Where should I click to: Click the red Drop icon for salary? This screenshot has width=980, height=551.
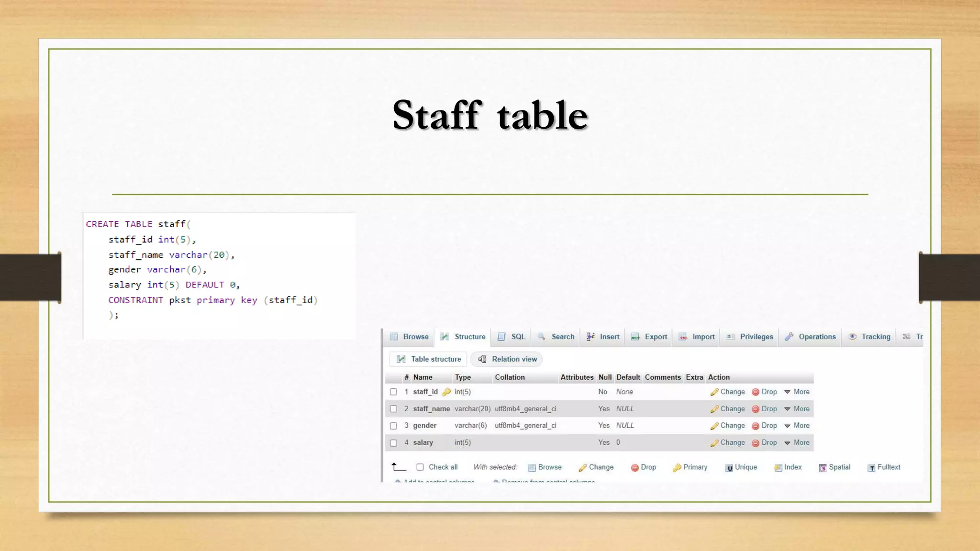pos(756,443)
